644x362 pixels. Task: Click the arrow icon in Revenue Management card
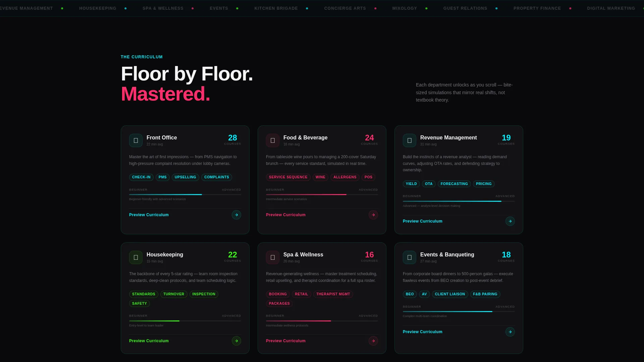[510, 221]
